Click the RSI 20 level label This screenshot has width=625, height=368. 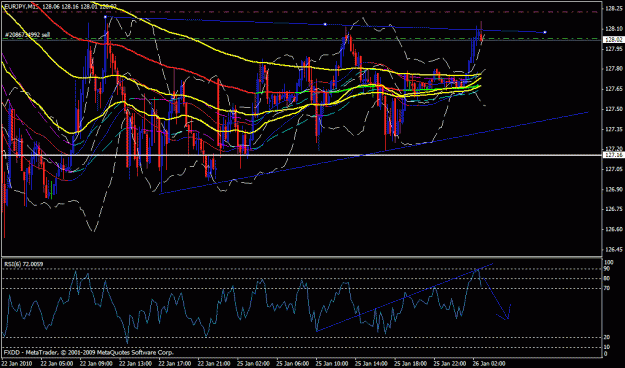(607, 338)
